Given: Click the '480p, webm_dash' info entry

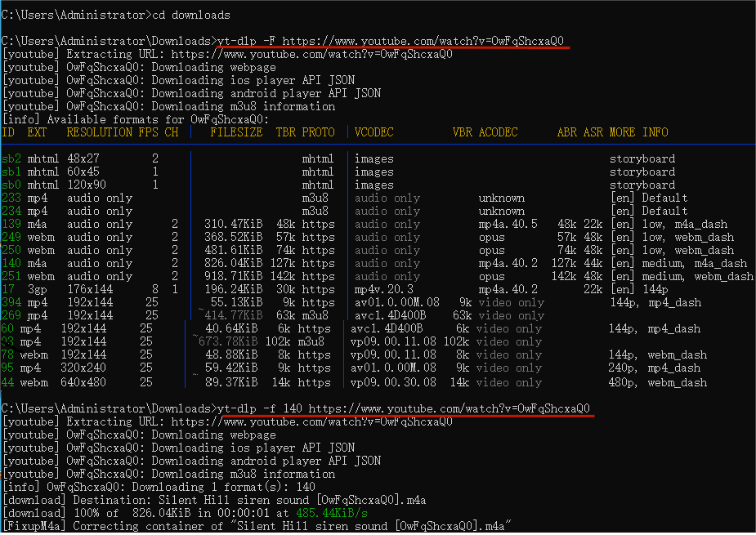Looking at the screenshot, I should tap(658, 382).
